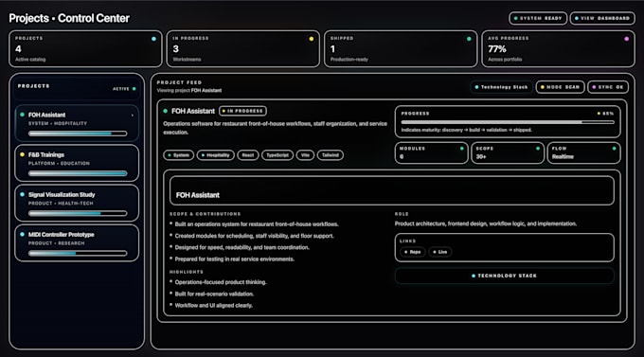This screenshot has width=644, height=357.
Task: Click 'Workflow and UI aligned clearly' bullet
Action: pos(214,305)
